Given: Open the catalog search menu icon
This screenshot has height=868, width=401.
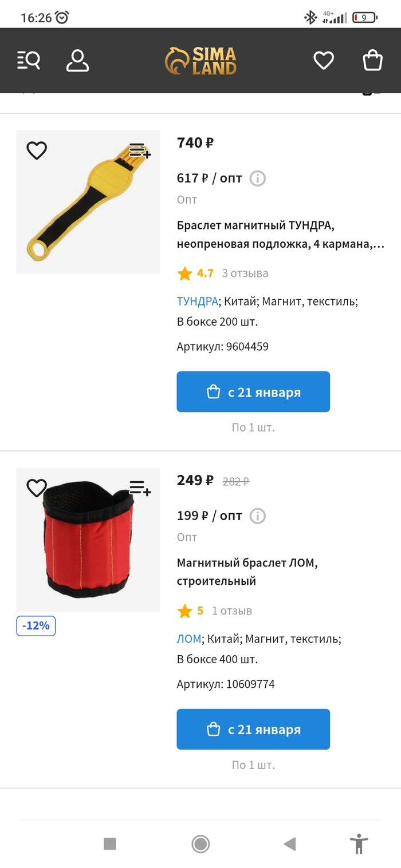Looking at the screenshot, I should [29, 60].
